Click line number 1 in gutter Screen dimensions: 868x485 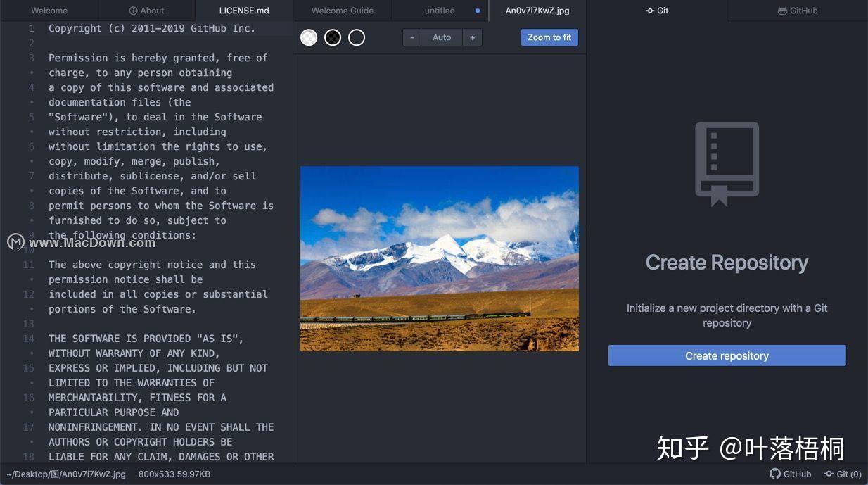[x=31, y=28]
